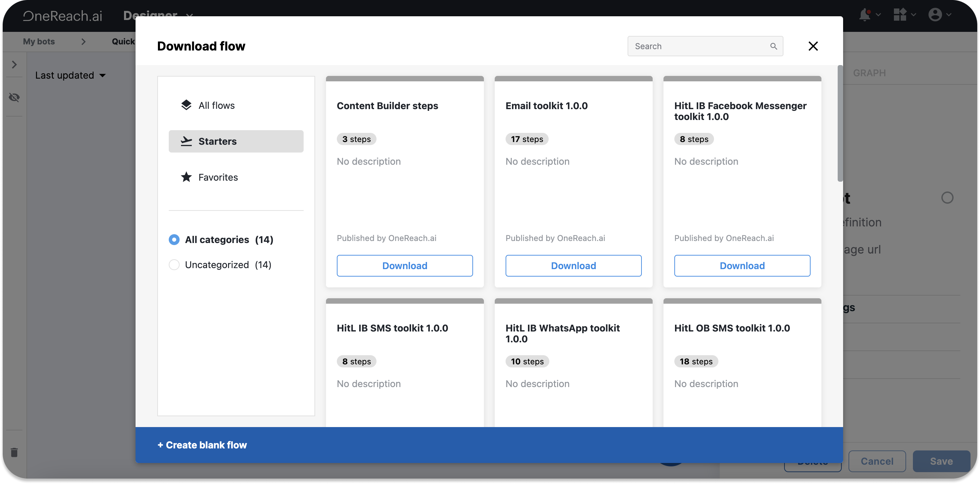This screenshot has width=980, height=484.
Task: Select the All categories radio button
Action: tap(174, 240)
